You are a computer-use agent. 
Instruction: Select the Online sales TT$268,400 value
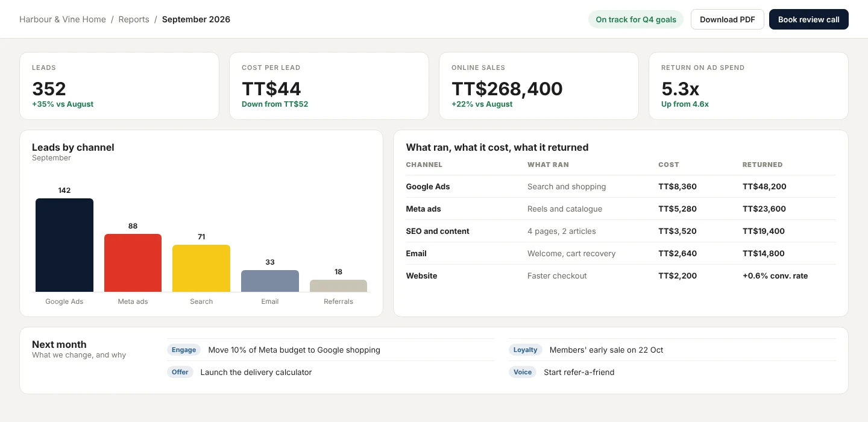pyautogui.click(x=507, y=89)
